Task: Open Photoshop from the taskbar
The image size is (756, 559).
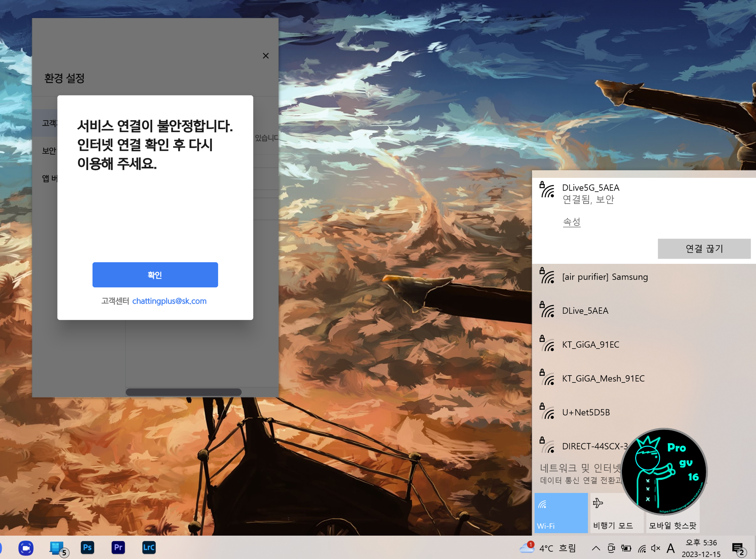Action: (87, 547)
